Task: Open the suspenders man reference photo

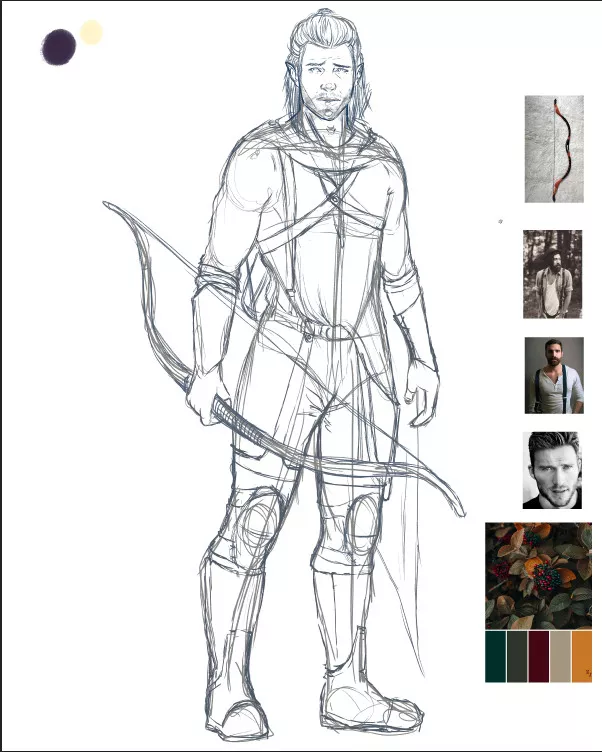Action: pos(554,375)
